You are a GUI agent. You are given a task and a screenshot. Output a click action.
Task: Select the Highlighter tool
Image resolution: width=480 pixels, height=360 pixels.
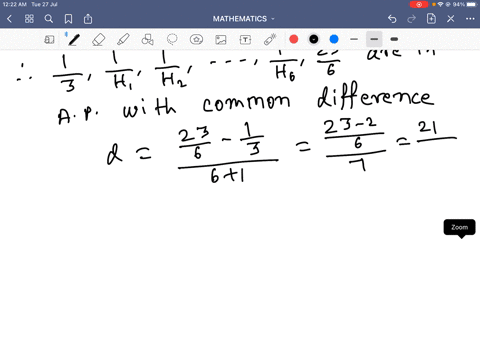coord(123,40)
